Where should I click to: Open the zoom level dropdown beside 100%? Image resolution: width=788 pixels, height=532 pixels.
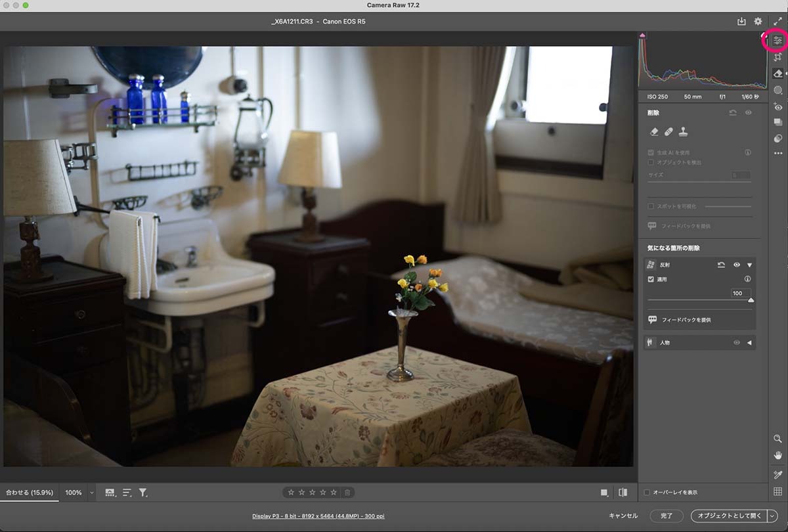91,493
